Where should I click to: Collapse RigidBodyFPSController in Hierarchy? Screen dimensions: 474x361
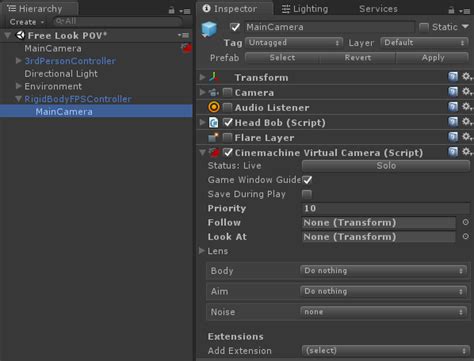[x=18, y=99]
